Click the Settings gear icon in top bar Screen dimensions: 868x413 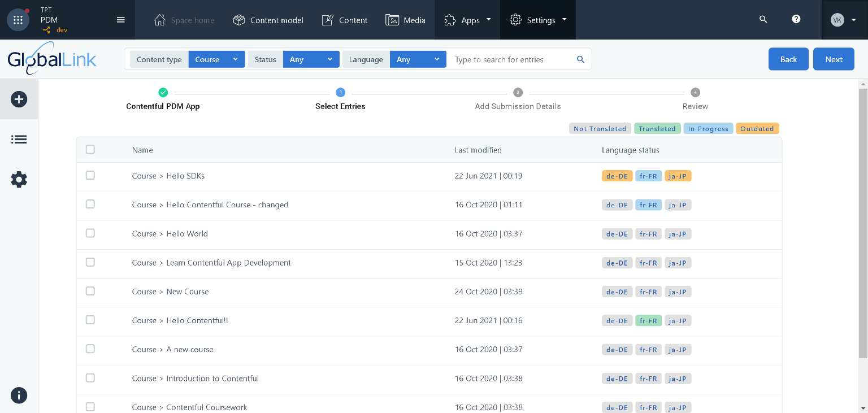coord(515,20)
